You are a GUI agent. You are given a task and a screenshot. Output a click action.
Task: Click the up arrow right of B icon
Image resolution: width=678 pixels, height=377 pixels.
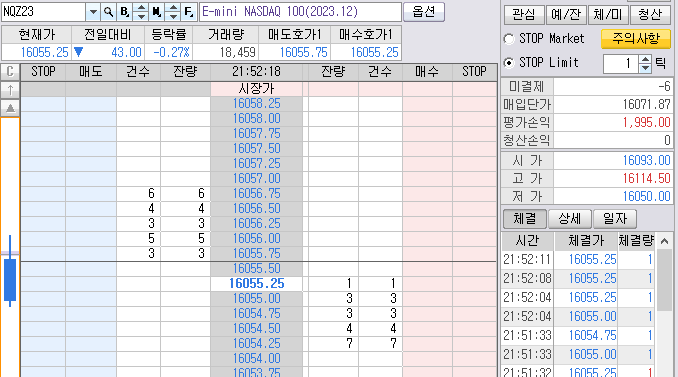point(141,8)
